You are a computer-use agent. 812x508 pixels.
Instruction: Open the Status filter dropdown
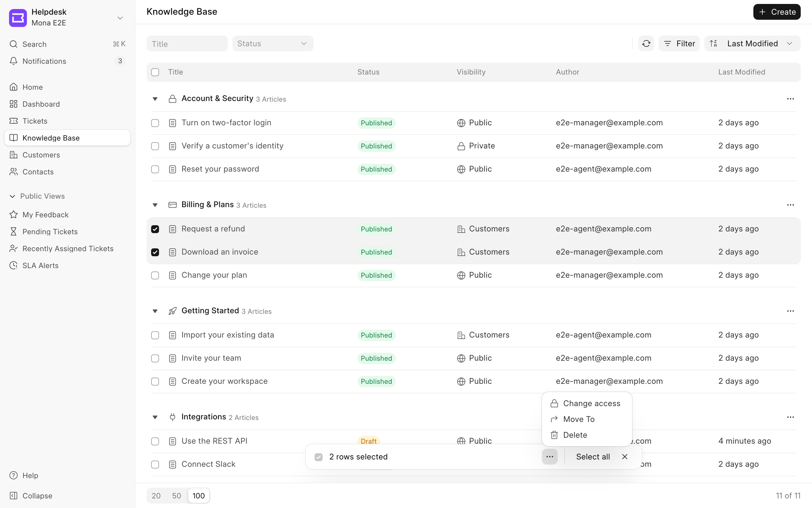(273, 44)
